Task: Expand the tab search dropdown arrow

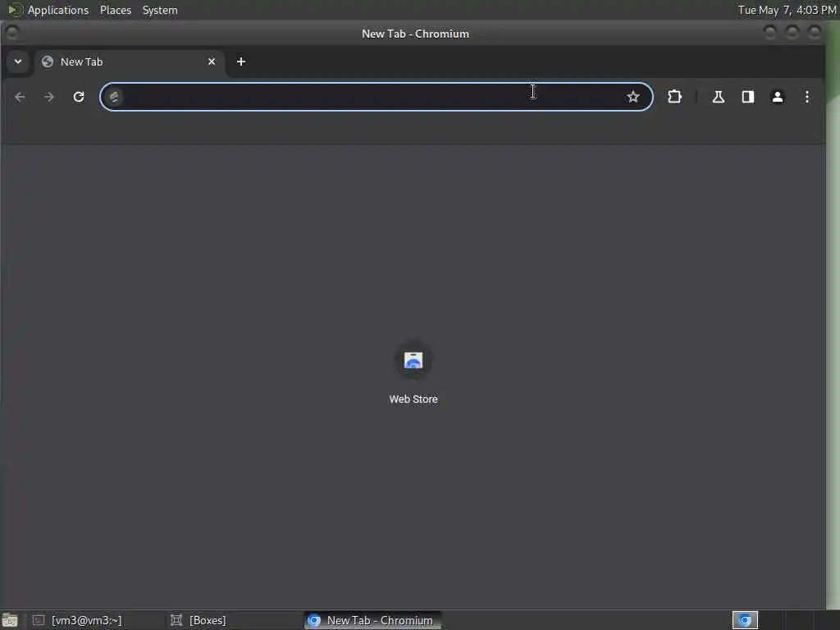Action: tap(18, 62)
